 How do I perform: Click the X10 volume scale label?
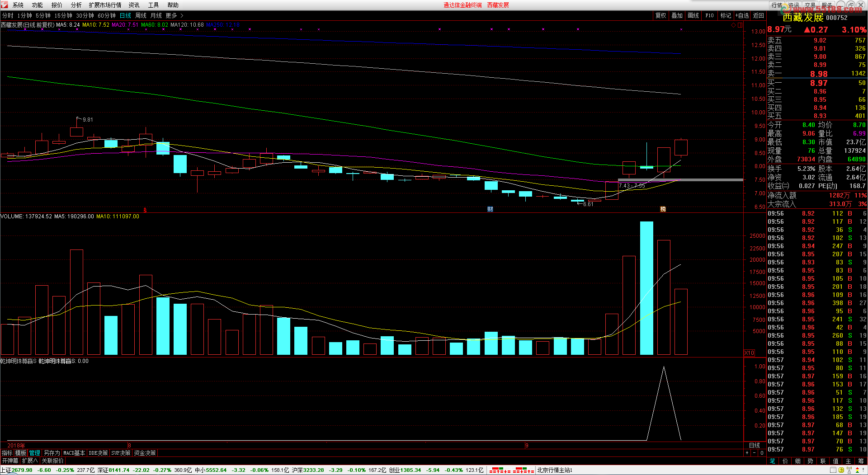click(x=749, y=353)
